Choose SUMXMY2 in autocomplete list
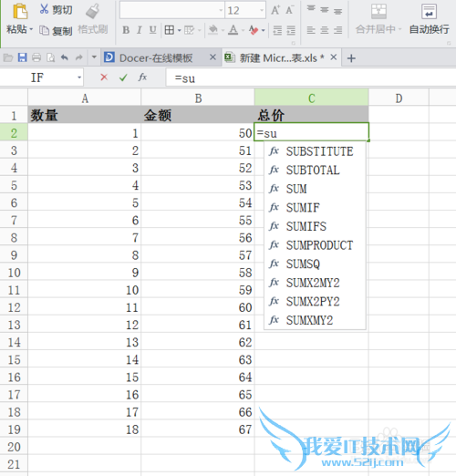This screenshot has height=476, width=456. point(315,320)
